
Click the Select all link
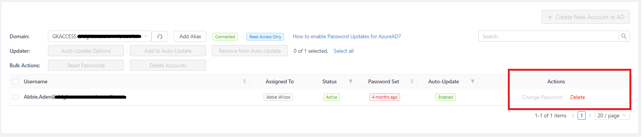(343, 51)
